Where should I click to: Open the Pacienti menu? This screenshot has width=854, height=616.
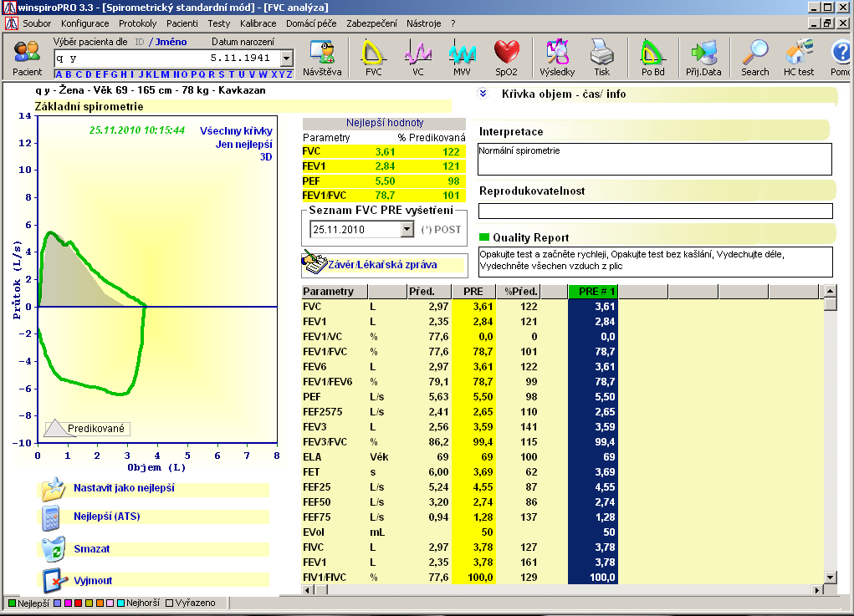pos(182,23)
